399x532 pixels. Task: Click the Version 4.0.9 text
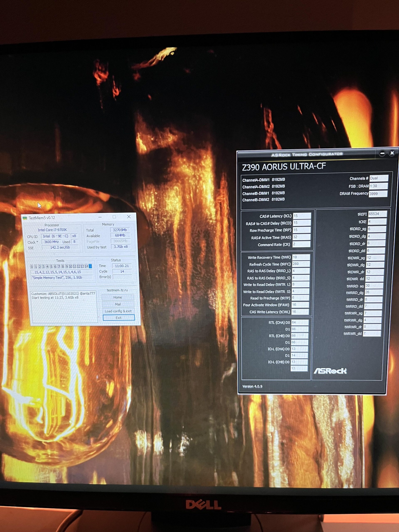[252, 386]
